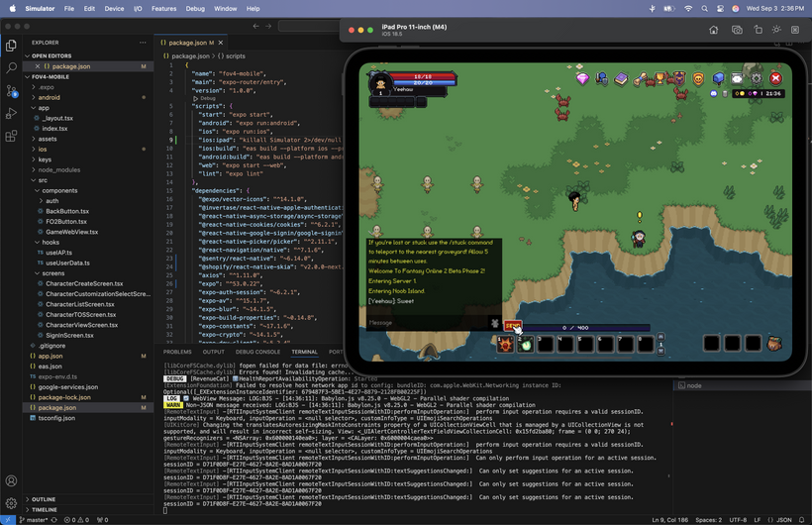Open the Discord icon in game
Viewport: 812px width, 525px height.
pyautogui.click(x=714, y=94)
